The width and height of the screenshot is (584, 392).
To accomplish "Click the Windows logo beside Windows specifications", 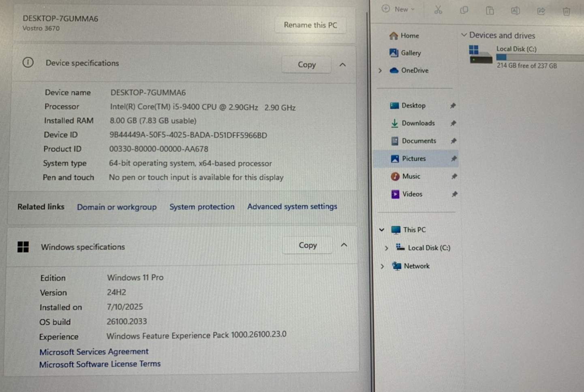I will point(23,247).
